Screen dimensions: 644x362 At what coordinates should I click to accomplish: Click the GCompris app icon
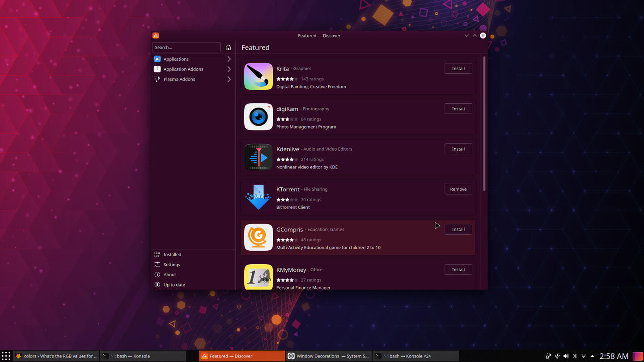click(258, 237)
